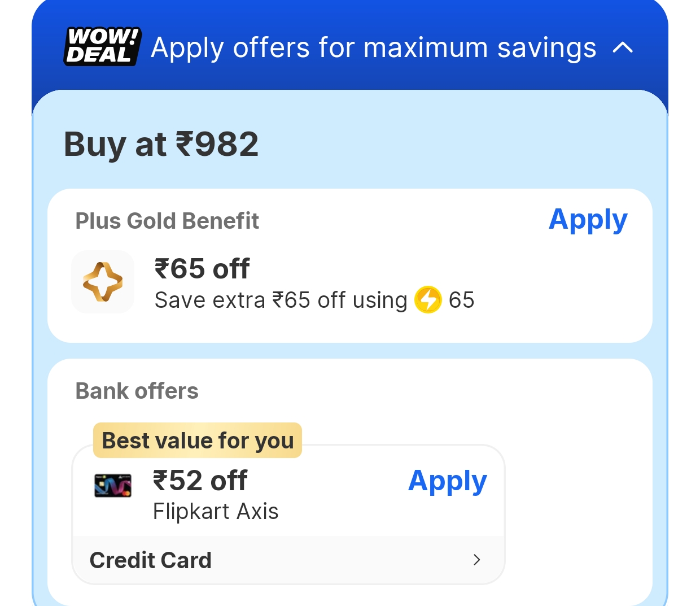Screen dimensions: 700x606
Task: Apply the ₹52 off Flipkart Axis offer
Action: pos(447,481)
